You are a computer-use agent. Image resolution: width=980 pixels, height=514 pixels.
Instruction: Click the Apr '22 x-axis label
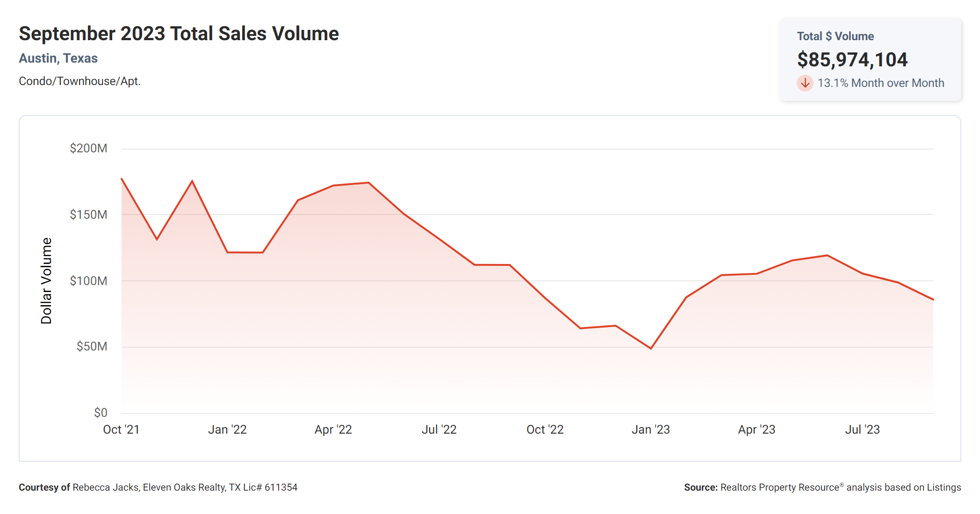[x=333, y=429]
